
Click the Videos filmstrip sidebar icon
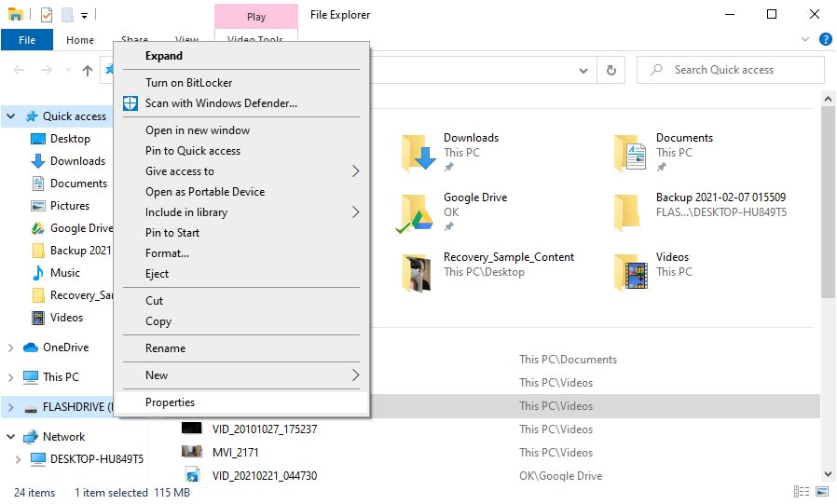[x=38, y=318]
